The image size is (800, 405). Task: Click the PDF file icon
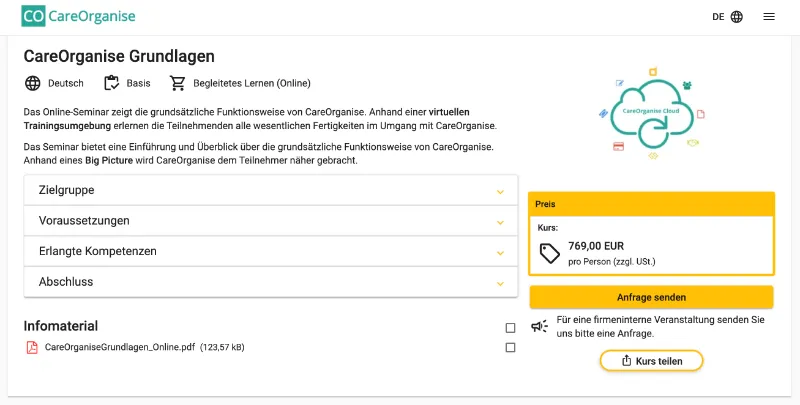coord(32,347)
